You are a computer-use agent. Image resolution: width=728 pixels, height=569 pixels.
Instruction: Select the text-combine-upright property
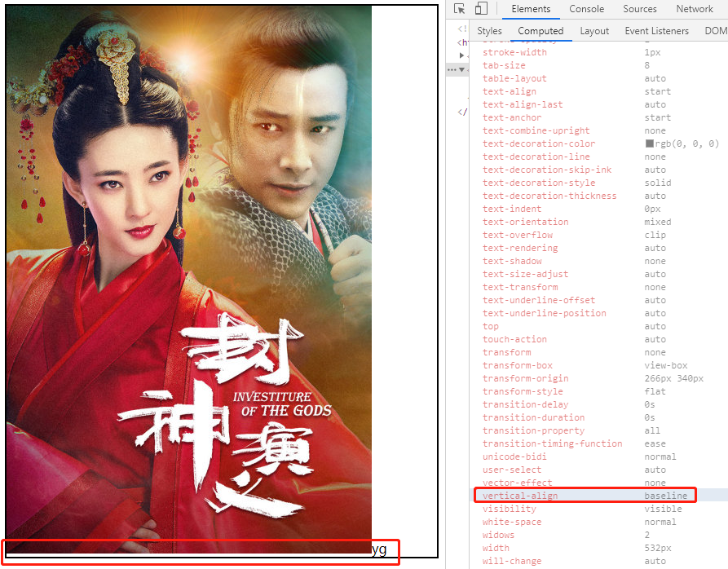[536, 130]
